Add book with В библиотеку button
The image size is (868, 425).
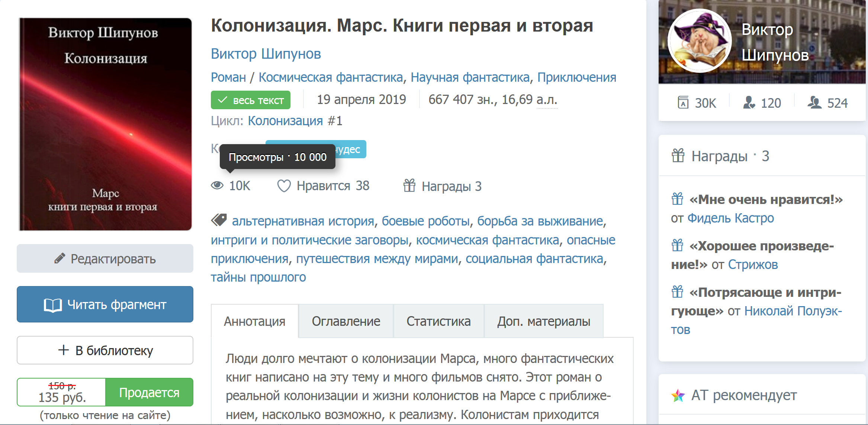(x=105, y=350)
